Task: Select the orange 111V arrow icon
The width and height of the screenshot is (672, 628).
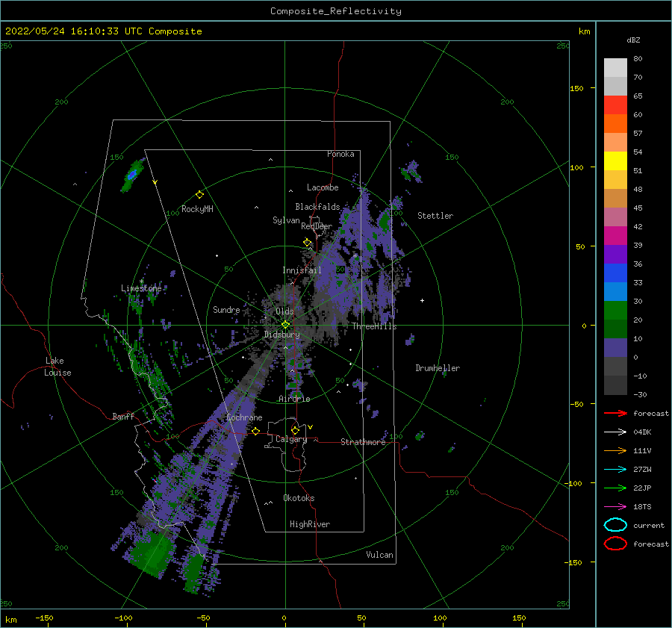Action: (x=615, y=450)
